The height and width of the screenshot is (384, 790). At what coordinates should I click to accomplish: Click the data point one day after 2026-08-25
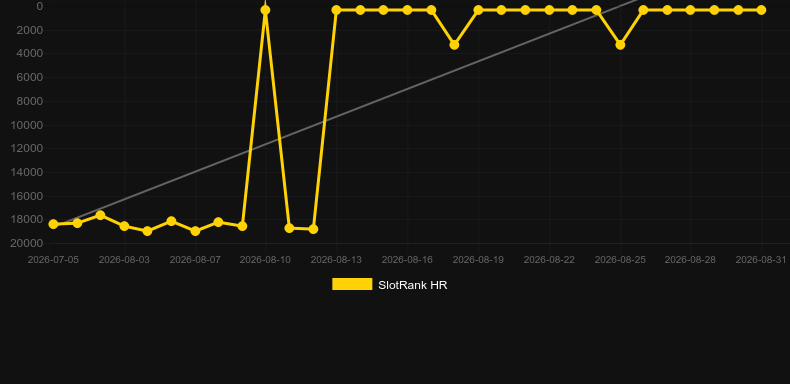pyautogui.click(x=643, y=10)
